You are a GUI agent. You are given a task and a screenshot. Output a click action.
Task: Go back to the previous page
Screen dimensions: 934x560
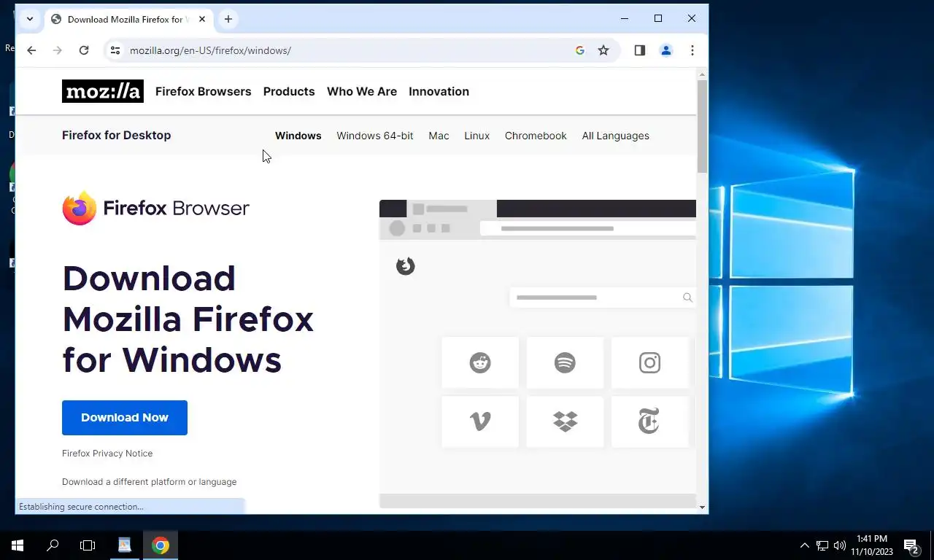point(31,50)
